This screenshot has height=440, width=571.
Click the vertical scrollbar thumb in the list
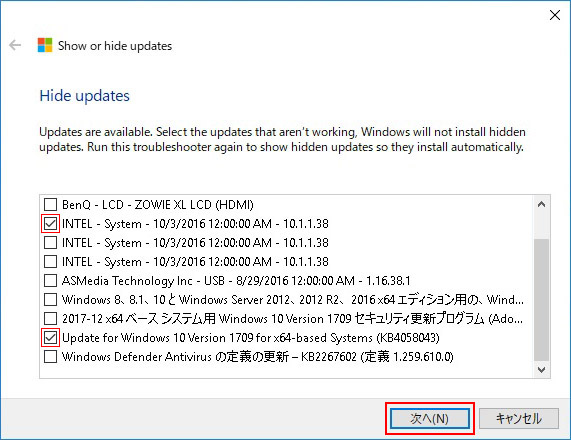pos(542,299)
